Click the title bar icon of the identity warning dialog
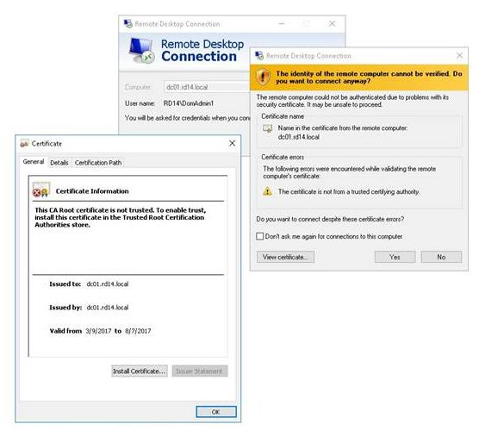 tap(259, 56)
